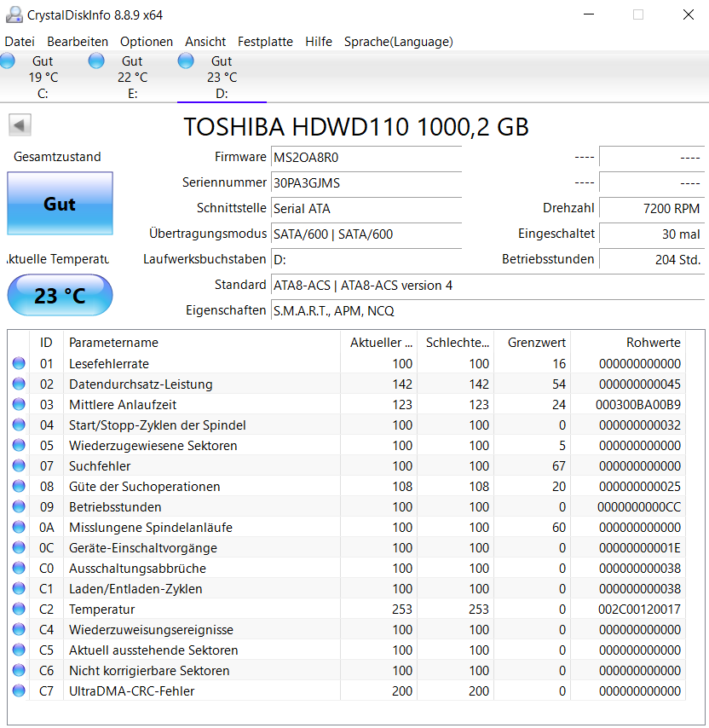The image size is (709, 728).
Task: Switch to drive C: tab label
Action: (43, 94)
